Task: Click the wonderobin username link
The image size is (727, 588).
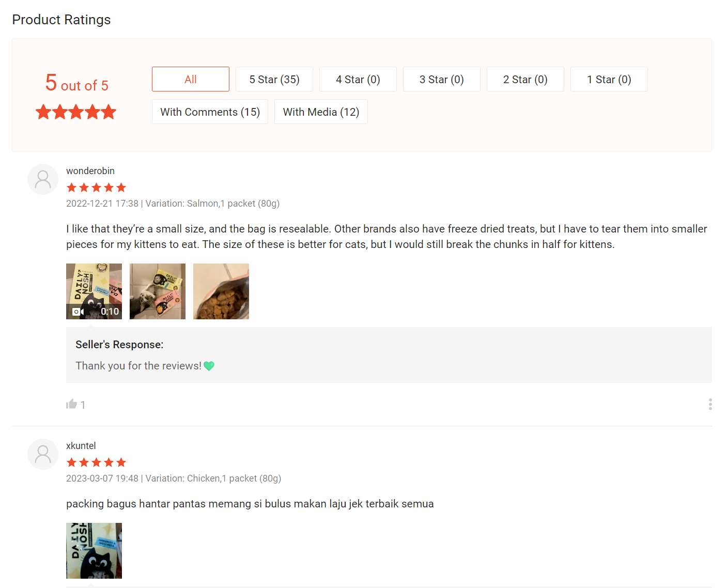Action: 90,171
